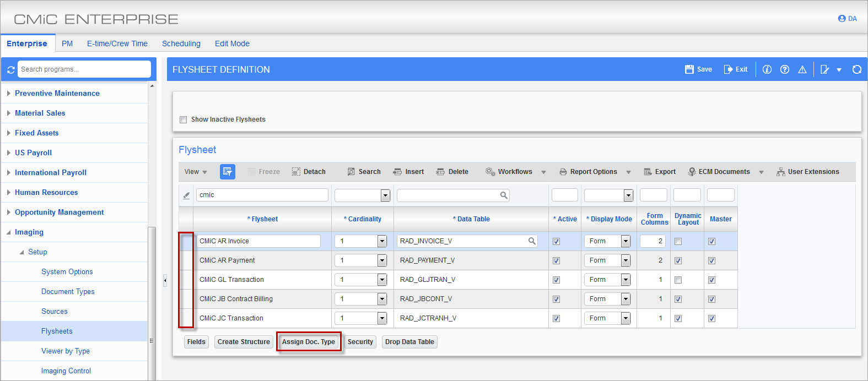Open dropdown arrow beside ECM Documents
Screen dimensions: 868x381
click(x=761, y=172)
